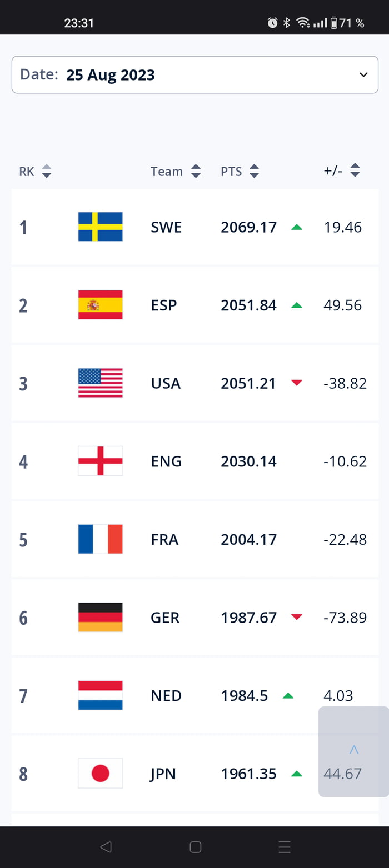The height and width of the screenshot is (868, 389).
Task: Click the red downward trend arrow beside USA
Action: coord(298,383)
